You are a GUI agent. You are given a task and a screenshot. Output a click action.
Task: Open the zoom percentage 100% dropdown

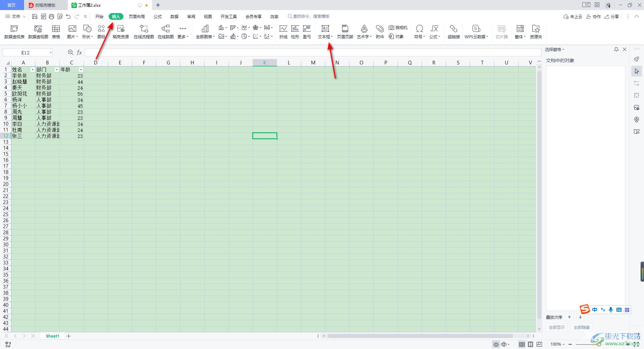pos(557,344)
